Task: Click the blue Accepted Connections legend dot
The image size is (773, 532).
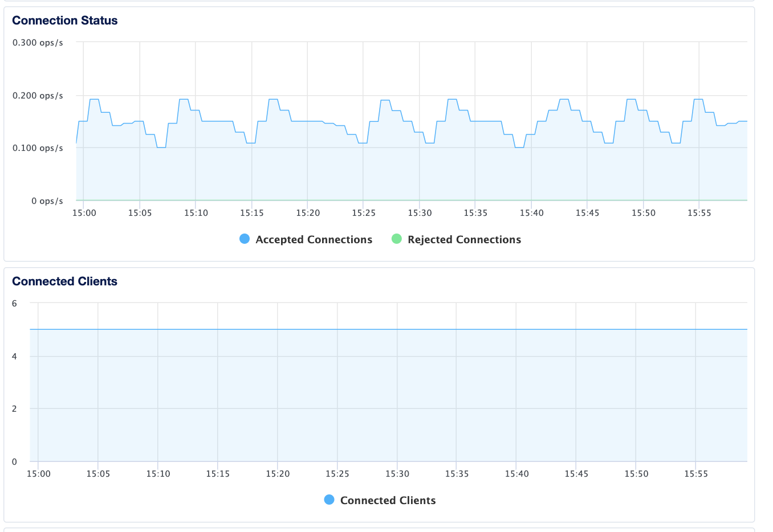Action: pyautogui.click(x=245, y=239)
